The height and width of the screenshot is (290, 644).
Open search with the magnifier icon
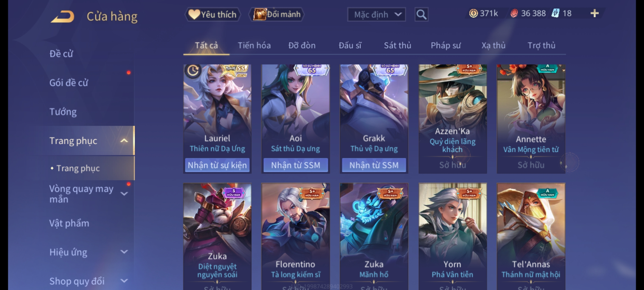pyautogui.click(x=421, y=15)
